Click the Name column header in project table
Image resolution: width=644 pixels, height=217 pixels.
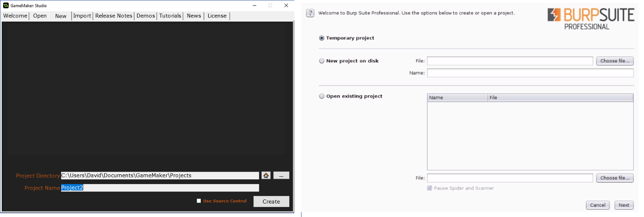[458, 97]
